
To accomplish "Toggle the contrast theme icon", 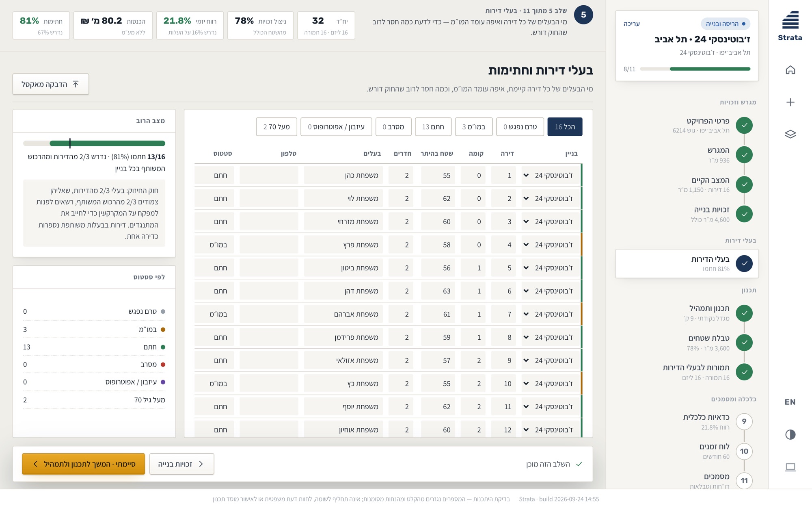I will (790, 434).
